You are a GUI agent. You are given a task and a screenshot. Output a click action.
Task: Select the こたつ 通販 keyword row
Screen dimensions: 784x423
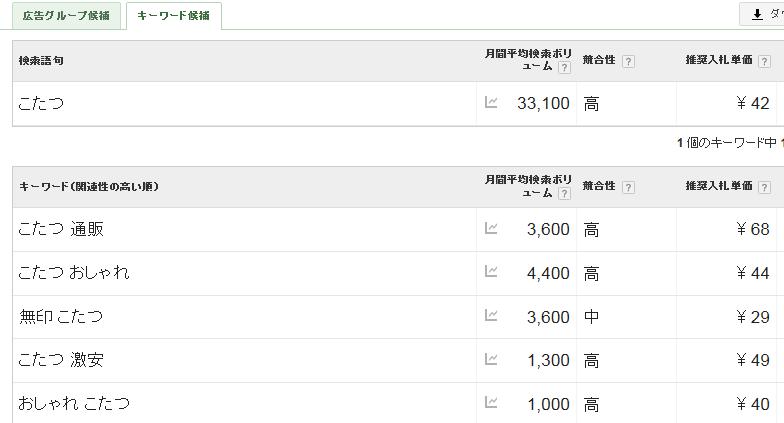(x=398, y=230)
